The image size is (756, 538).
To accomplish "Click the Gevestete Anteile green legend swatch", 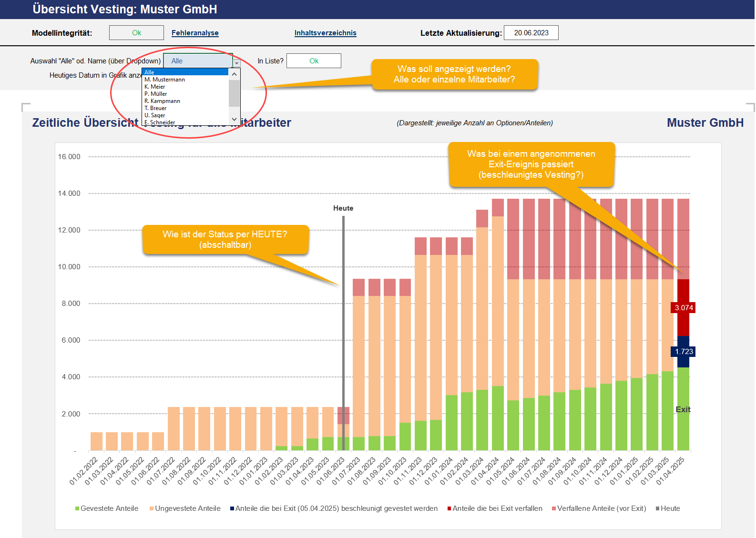I will point(77,509).
